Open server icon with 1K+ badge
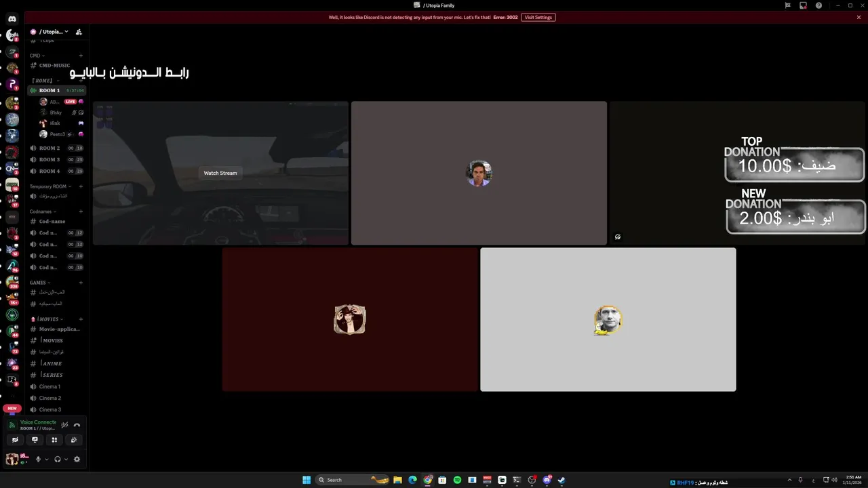The image size is (868, 488). pos(12,298)
